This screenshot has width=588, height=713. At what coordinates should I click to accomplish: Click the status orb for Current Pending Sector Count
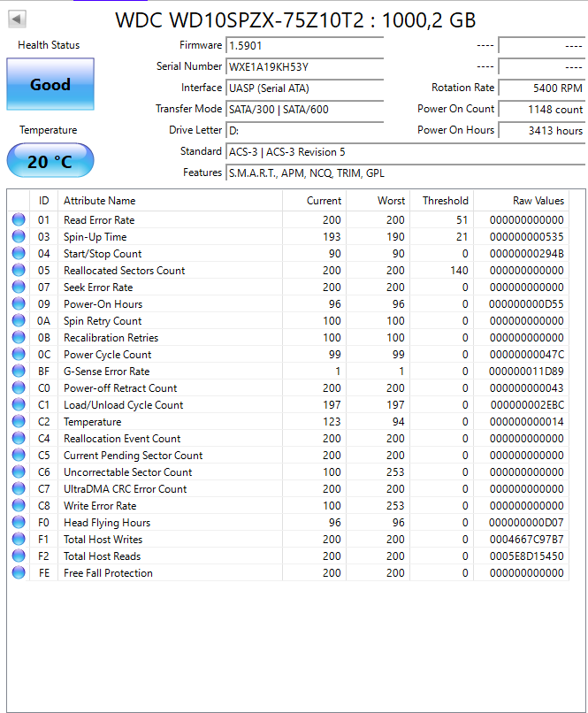click(x=19, y=456)
